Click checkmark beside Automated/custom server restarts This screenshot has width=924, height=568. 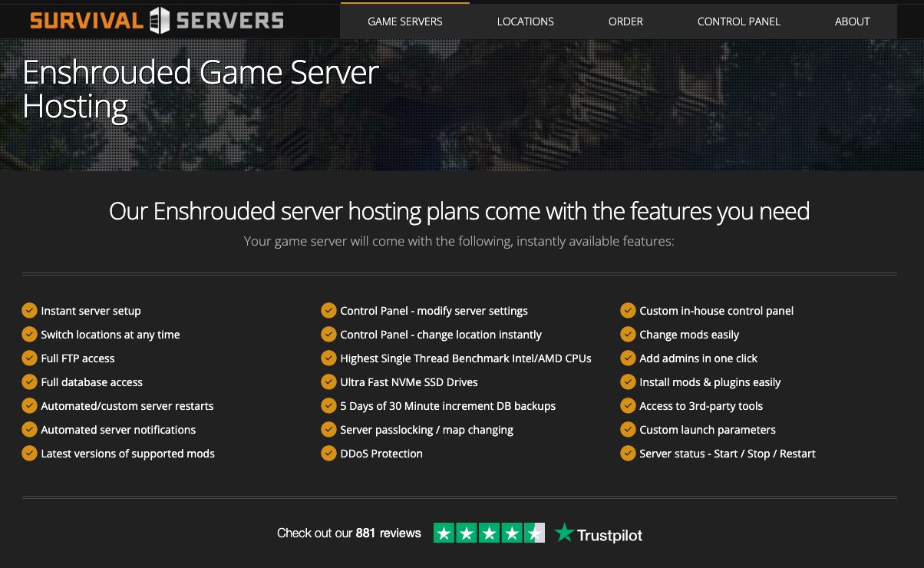29,405
